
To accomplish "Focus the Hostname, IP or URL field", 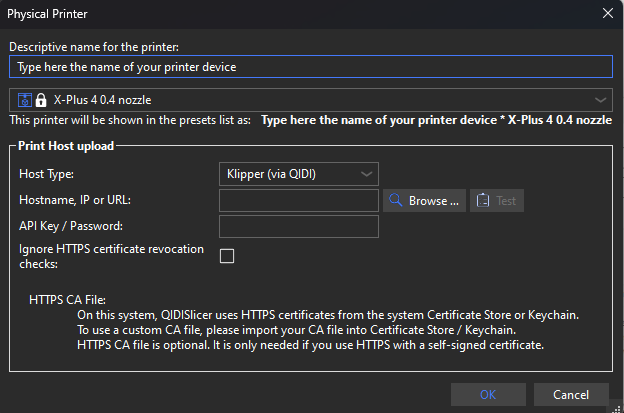I will (x=298, y=201).
